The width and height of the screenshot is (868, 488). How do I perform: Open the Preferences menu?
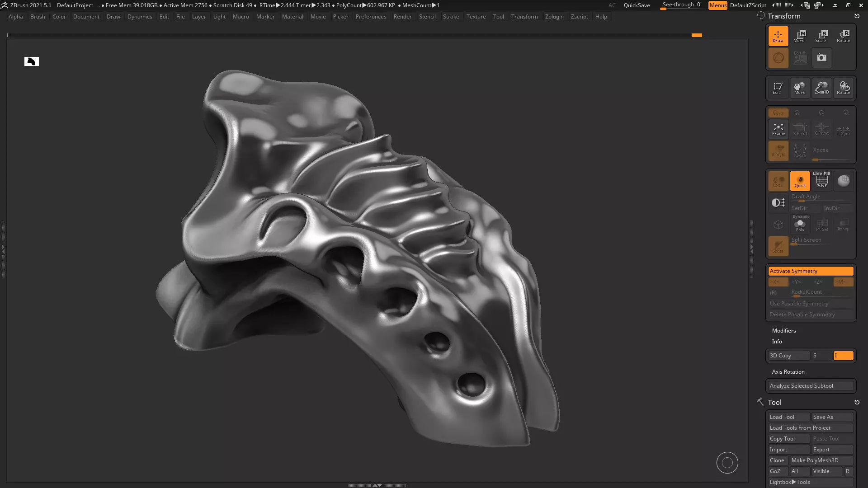tap(371, 17)
